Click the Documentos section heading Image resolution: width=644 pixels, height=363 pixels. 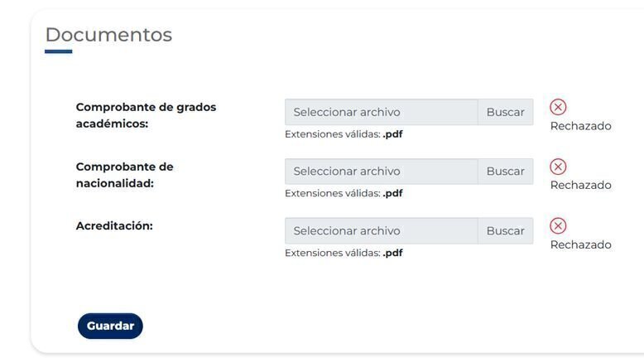click(108, 35)
